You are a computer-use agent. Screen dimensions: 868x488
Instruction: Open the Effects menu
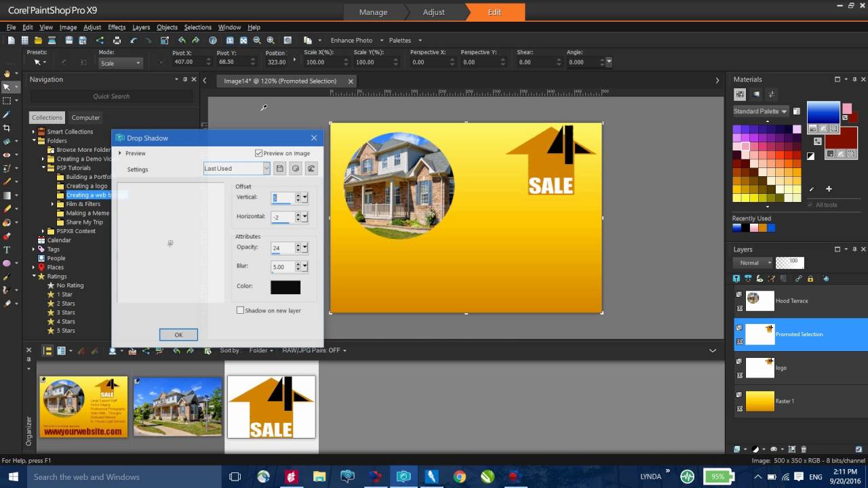click(x=117, y=27)
